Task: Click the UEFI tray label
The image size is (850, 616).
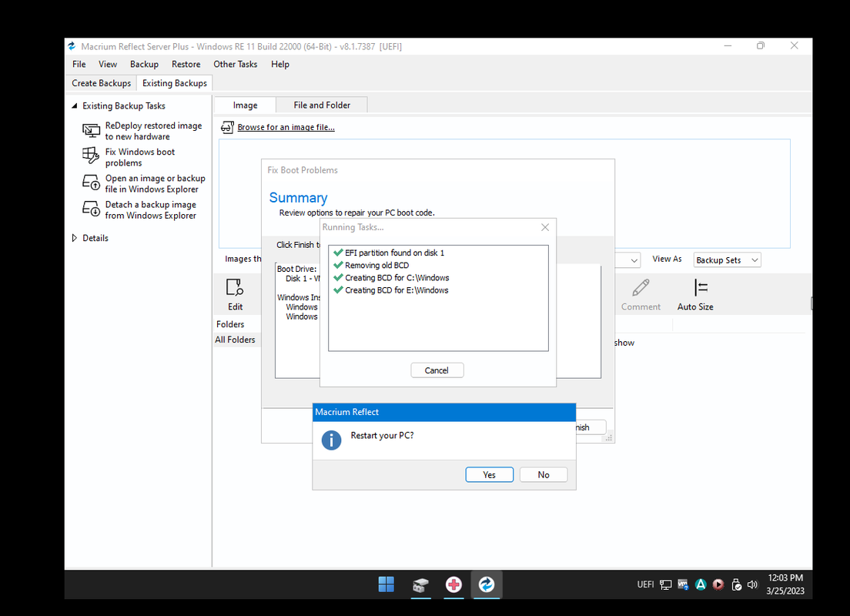Action: 645,584
